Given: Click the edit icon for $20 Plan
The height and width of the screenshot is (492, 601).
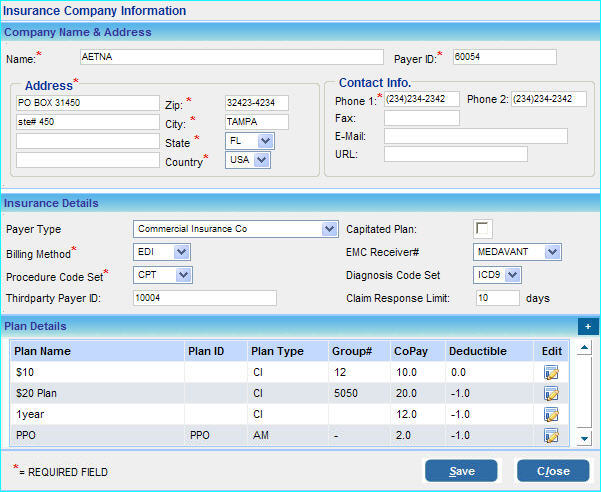Looking at the screenshot, I should coord(550,393).
